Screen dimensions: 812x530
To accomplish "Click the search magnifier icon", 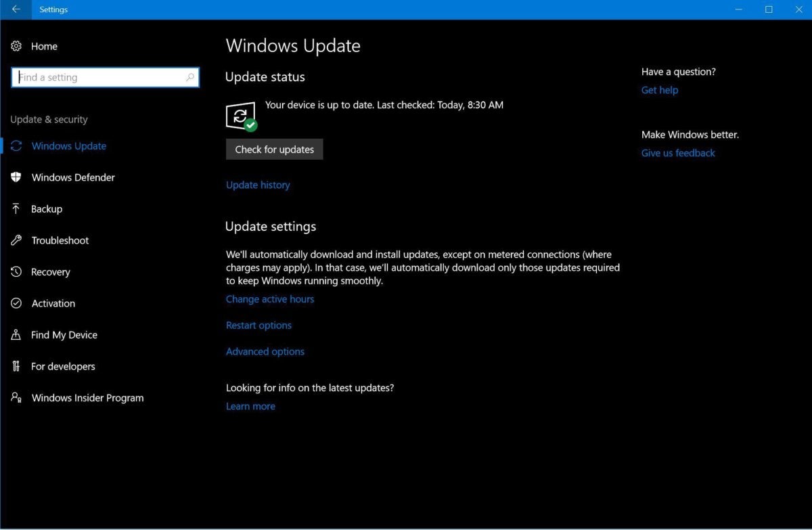I will point(190,78).
